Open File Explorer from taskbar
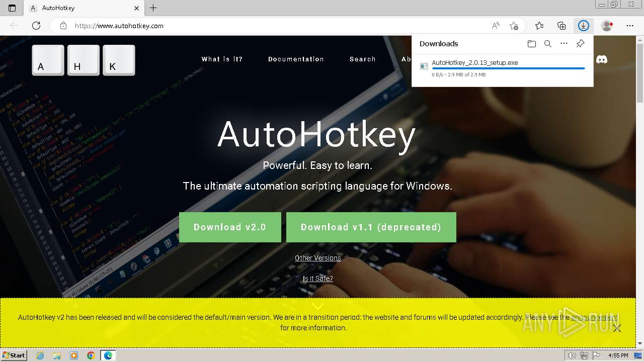The image size is (644, 362). tap(57, 355)
